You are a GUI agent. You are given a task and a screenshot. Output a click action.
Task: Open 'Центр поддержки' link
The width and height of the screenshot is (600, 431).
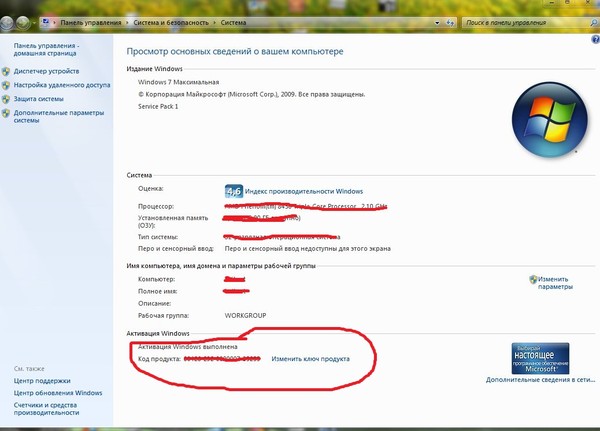coord(42,381)
